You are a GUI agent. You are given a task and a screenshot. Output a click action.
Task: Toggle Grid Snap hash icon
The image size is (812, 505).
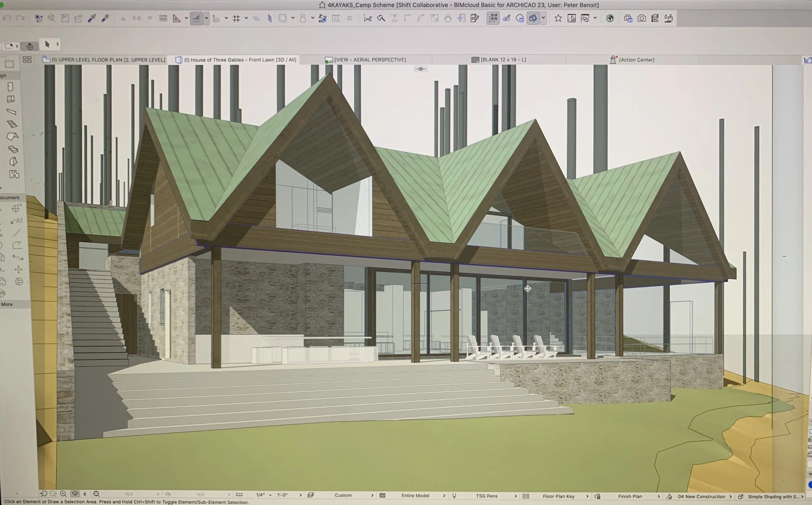(236, 19)
